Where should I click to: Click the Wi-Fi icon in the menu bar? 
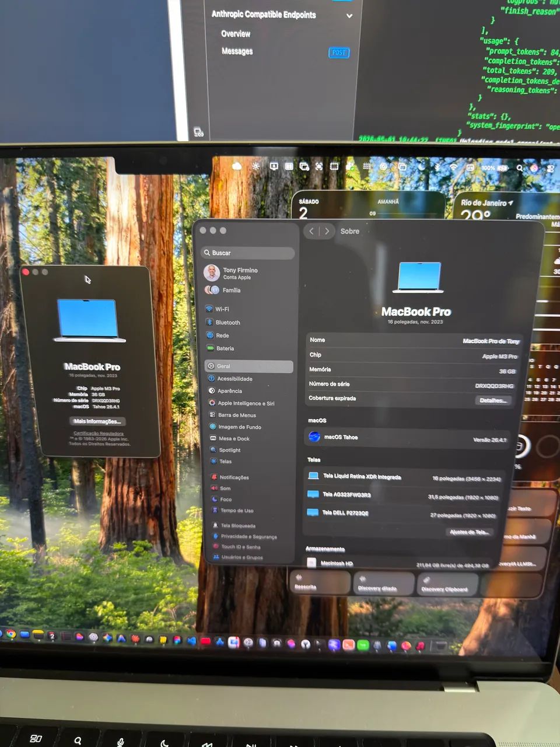point(454,167)
